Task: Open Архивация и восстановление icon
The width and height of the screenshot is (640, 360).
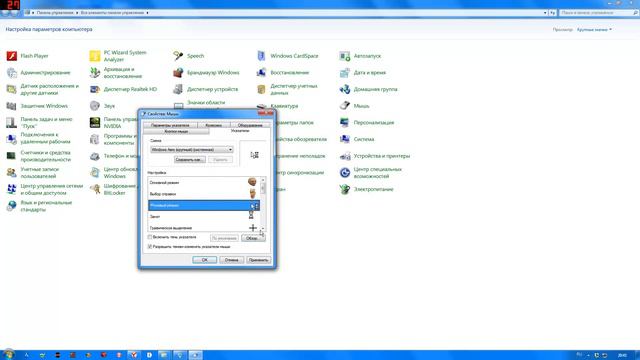Action: pos(95,73)
